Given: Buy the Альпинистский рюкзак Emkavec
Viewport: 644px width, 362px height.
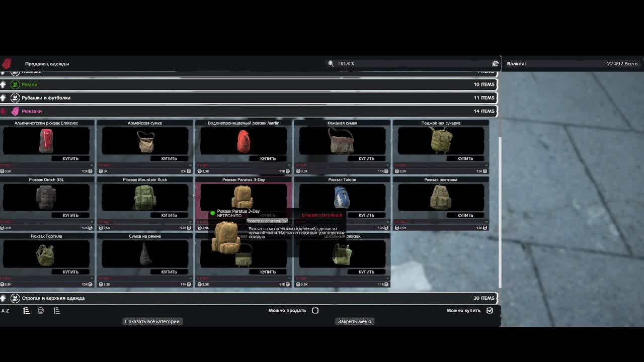Looking at the screenshot, I should pos(70,159).
